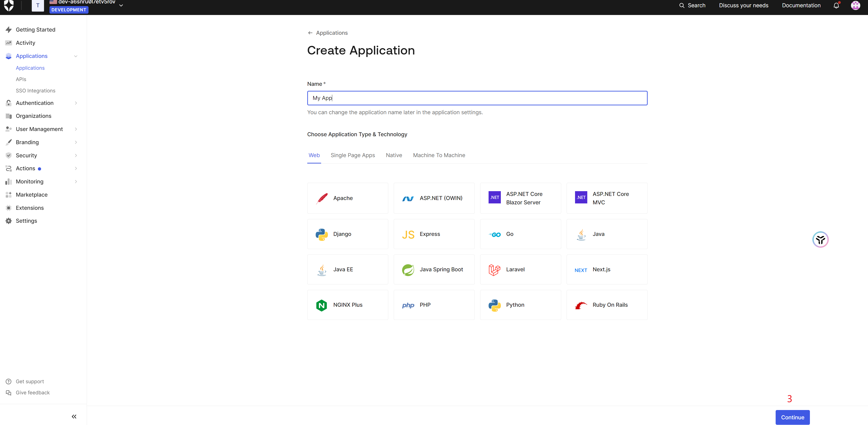Expand Monitoring section chevron

click(x=76, y=181)
